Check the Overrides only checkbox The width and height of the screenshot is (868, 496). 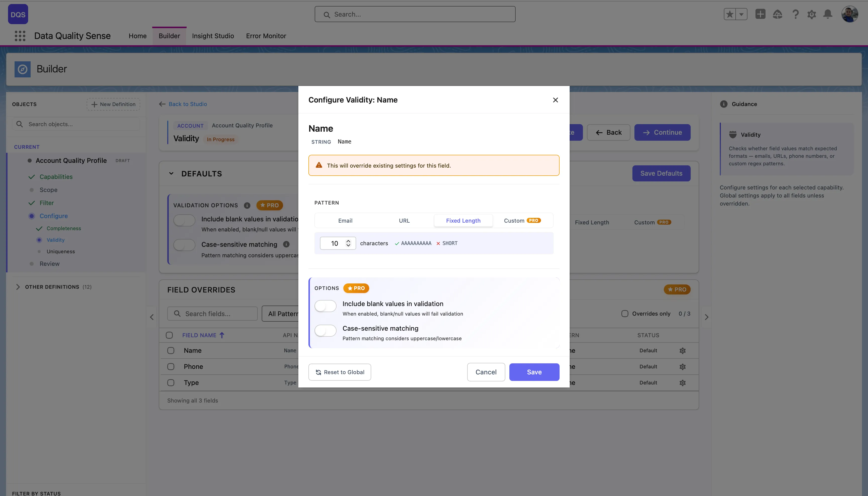(x=625, y=313)
